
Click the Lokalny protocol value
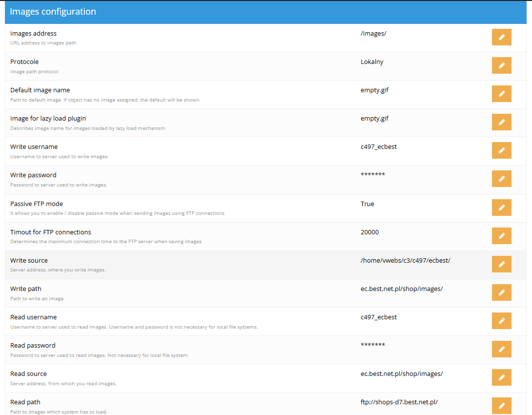372,62
